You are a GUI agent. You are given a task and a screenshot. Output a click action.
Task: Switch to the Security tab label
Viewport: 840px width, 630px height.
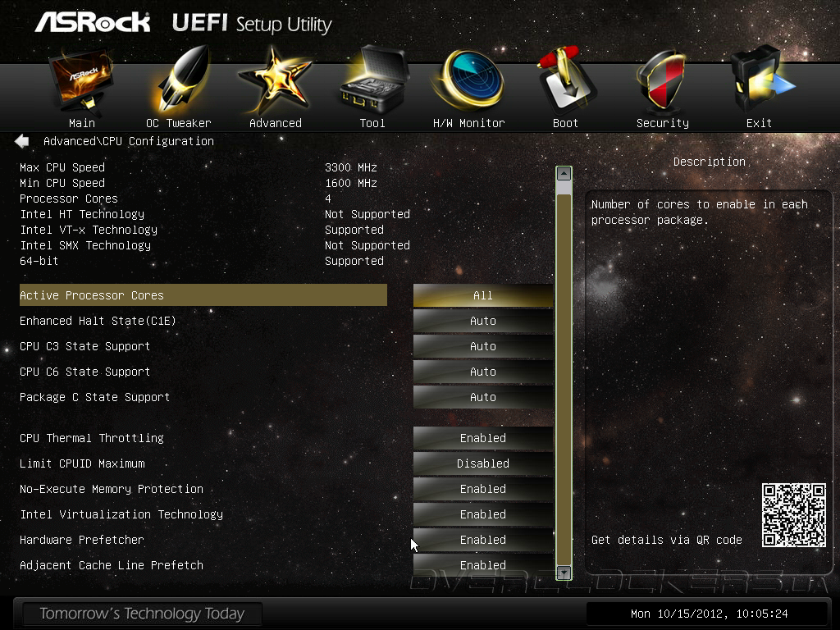pyautogui.click(x=663, y=123)
